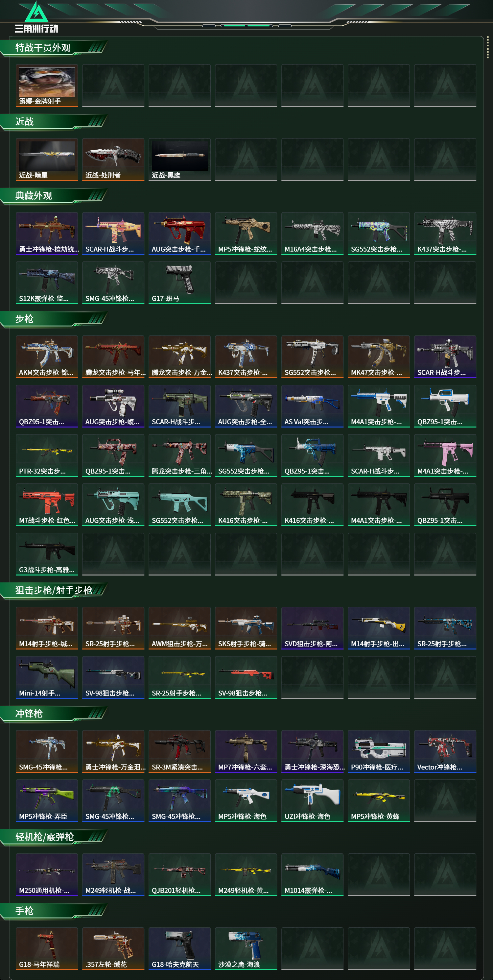The height and width of the screenshot is (980, 493).
Task: Choose the Mini-14射手 rifle skin
Action: [x=47, y=677]
